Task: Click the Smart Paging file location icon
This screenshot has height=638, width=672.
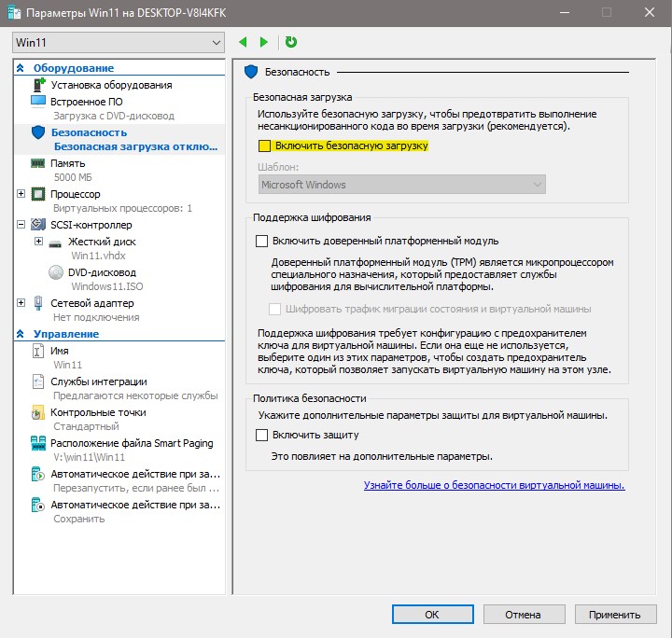Action: [x=38, y=443]
